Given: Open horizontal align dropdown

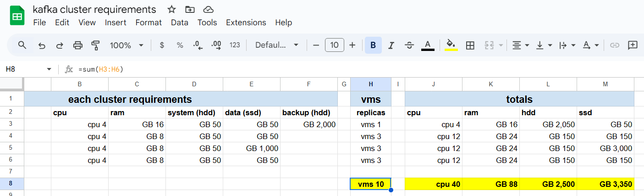Looking at the screenshot, I should (521, 45).
